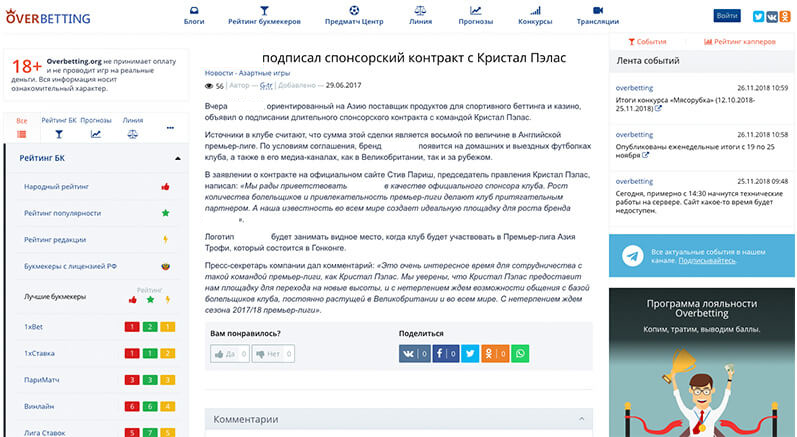Viewport: 797px width, 437px height.
Task: Open the Overbetting logo home link
Action: click(x=48, y=17)
